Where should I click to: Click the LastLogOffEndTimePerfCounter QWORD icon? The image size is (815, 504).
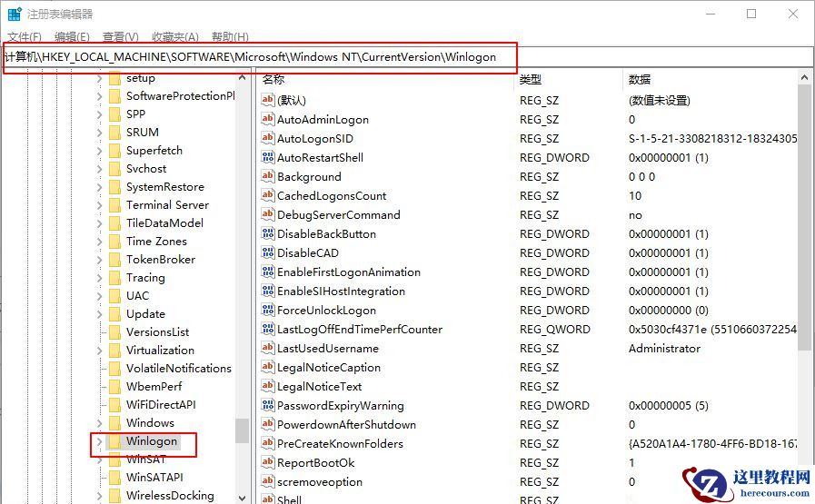pos(268,329)
